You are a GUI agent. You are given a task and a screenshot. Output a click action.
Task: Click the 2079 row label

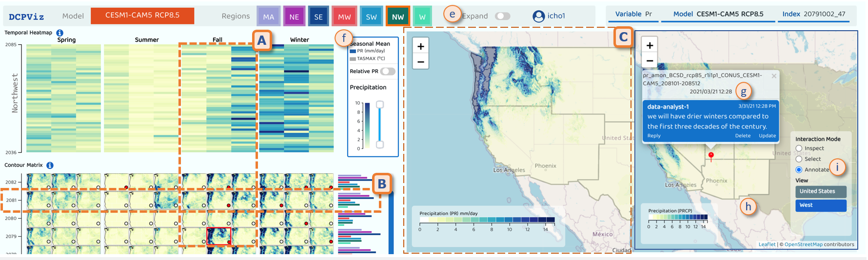point(11,236)
